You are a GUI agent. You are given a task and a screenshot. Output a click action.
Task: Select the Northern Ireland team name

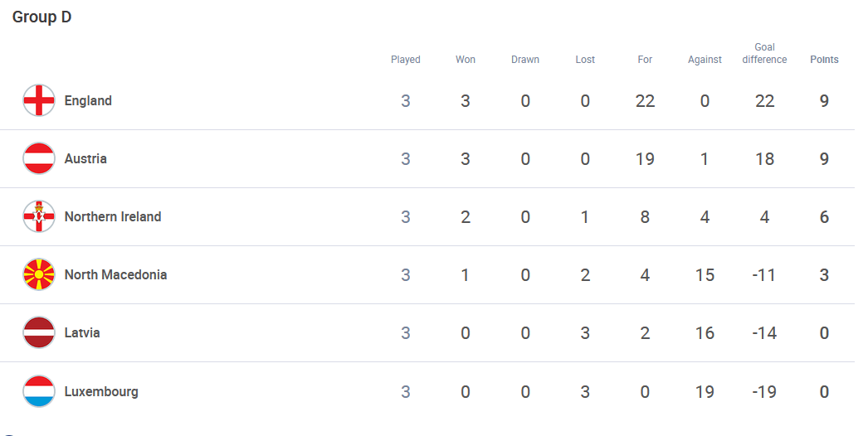(x=113, y=217)
